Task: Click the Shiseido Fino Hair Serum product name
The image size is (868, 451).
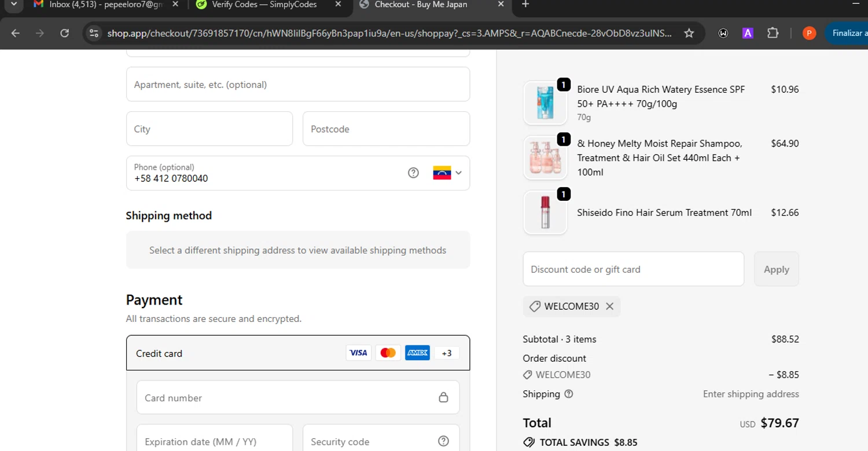Action: 664,212
